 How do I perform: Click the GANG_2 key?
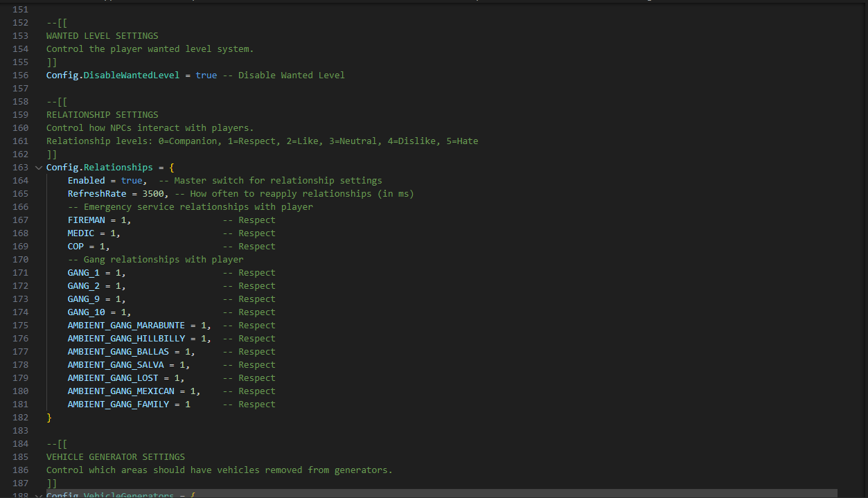[x=84, y=286]
